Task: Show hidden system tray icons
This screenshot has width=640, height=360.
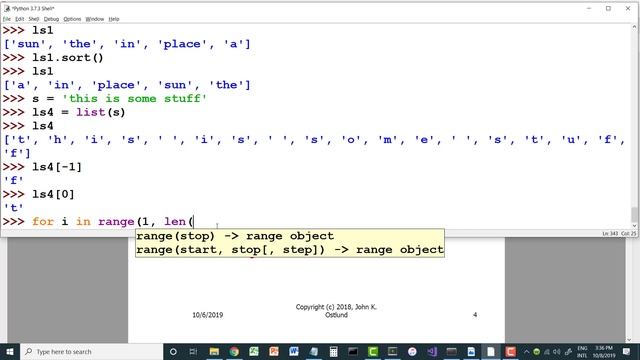Action: (x=527, y=351)
